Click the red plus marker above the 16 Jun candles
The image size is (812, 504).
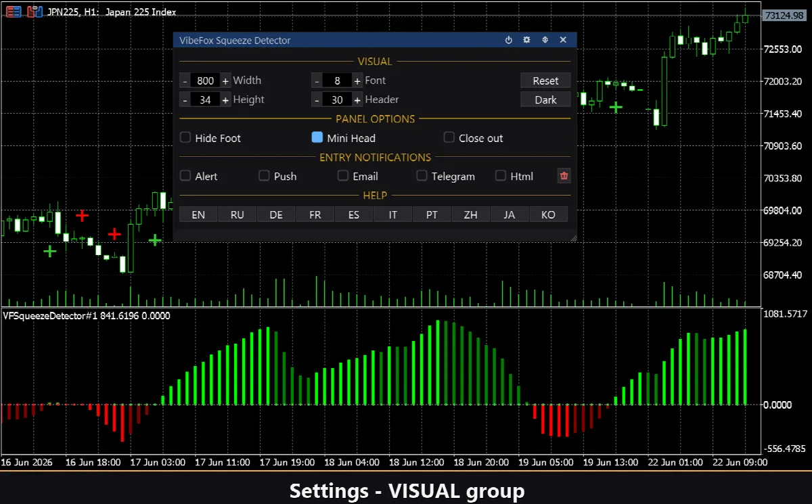point(82,216)
